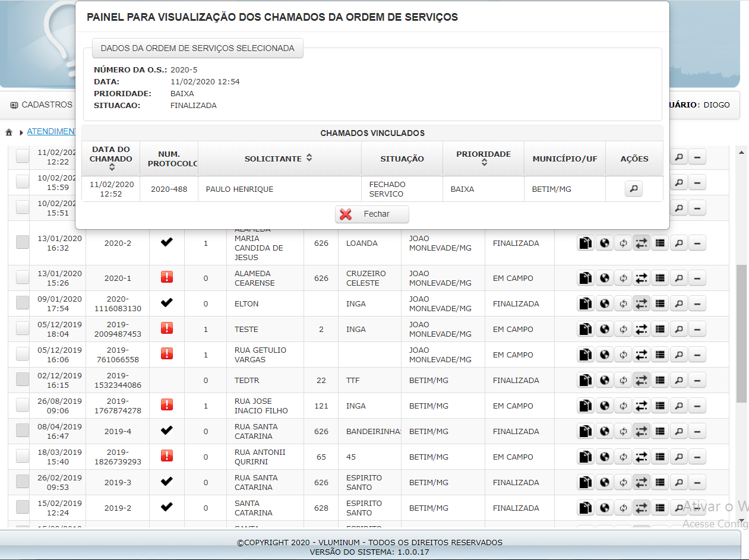Open the list icon for protocol 2019-4
The height and width of the screenshot is (560, 749).
660,431
